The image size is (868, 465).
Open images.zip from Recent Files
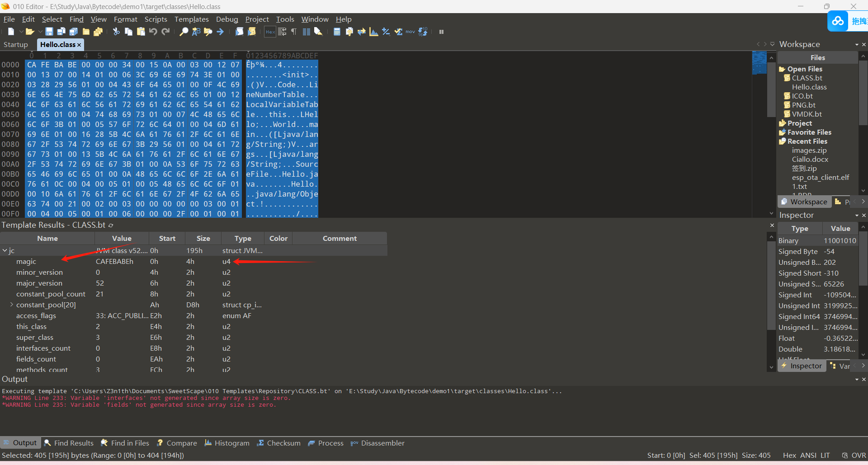click(x=809, y=150)
